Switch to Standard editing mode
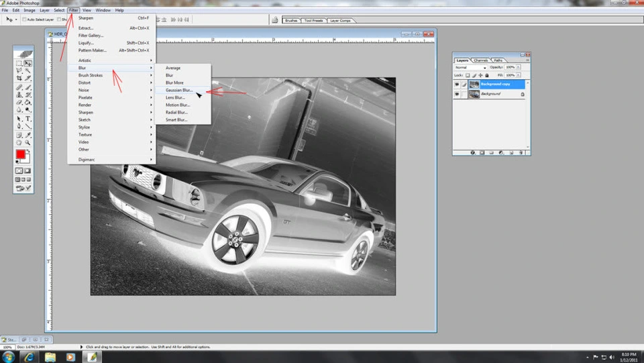The image size is (644, 363). pos(19,170)
